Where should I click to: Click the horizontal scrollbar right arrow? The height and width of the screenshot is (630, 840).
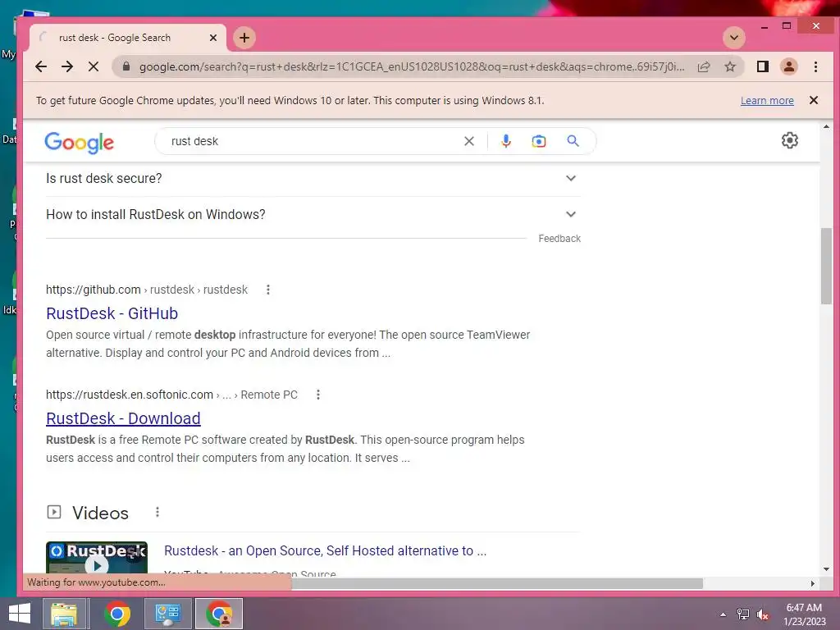pyautogui.click(x=812, y=583)
